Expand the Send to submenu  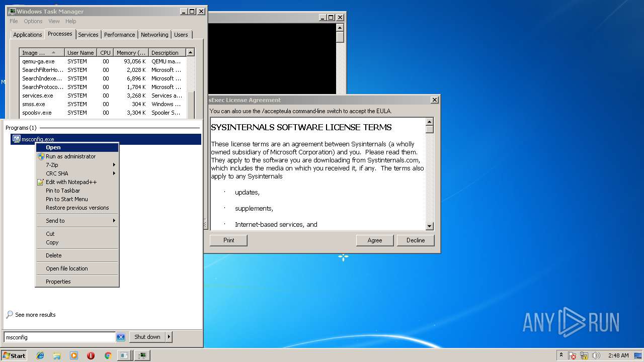[x=77, y=221]
